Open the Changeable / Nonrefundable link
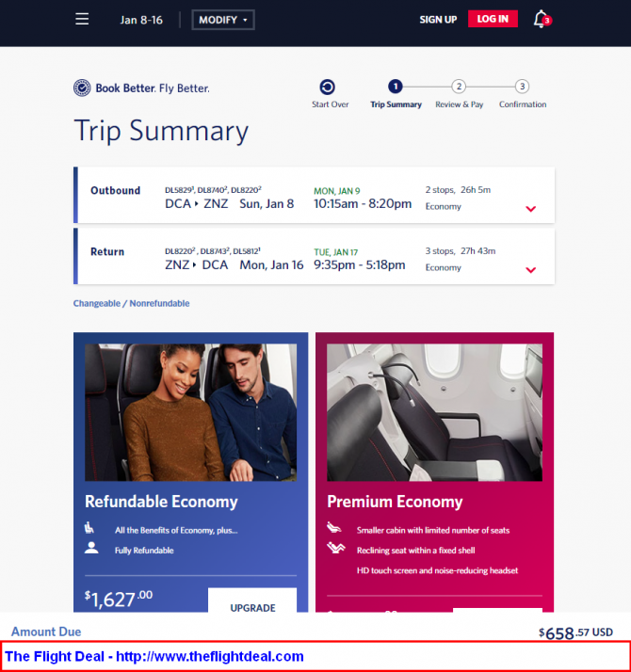 pos(131,303)
